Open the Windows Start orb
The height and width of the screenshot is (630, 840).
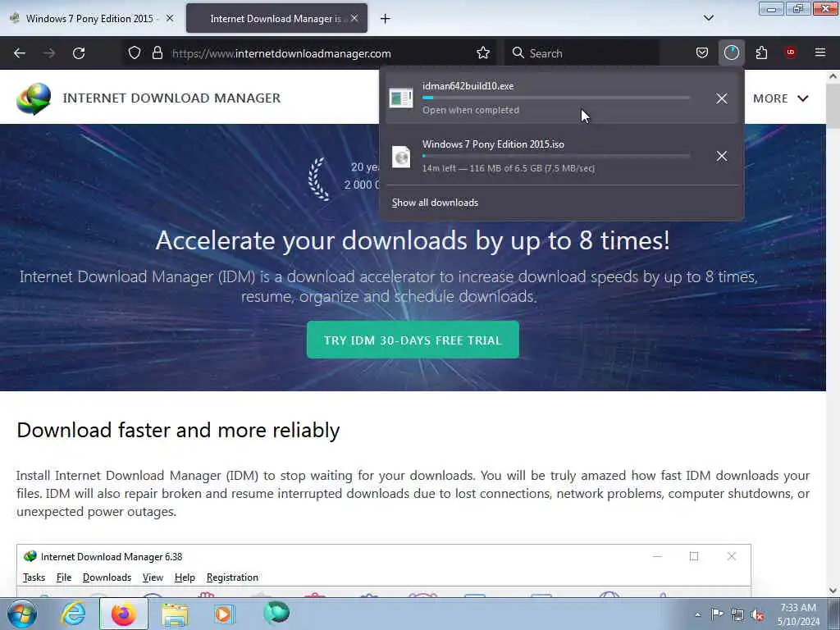tap(22, 614)
